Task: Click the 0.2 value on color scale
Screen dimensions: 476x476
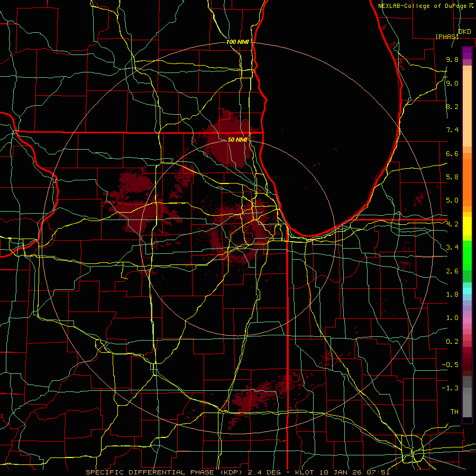Action: click(452, 342)
